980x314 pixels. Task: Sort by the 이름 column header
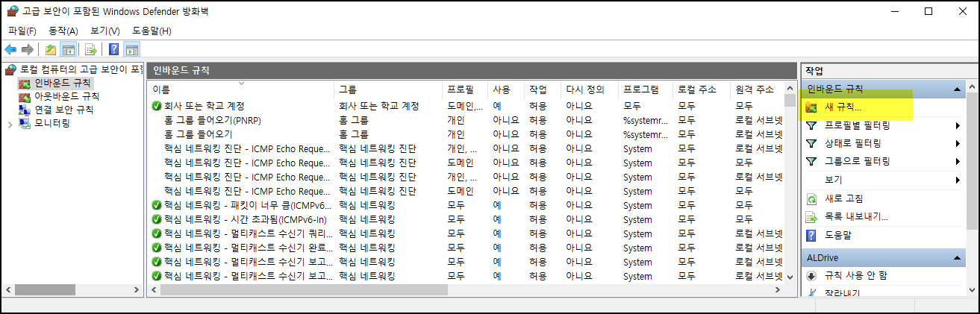[x=241, y=90]
